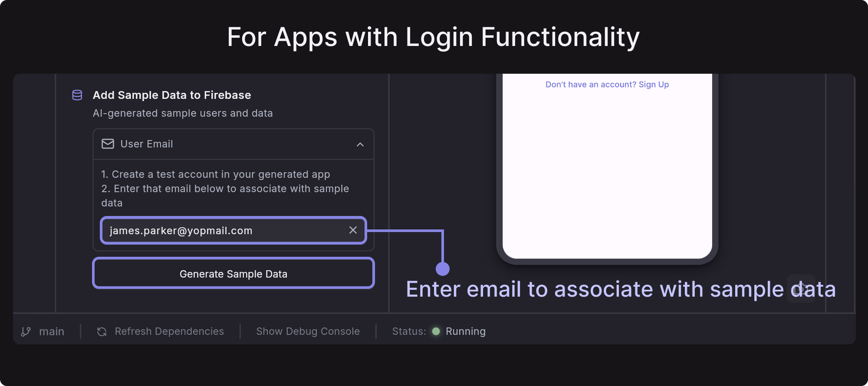This screenshot has width=868, height=386.
Task: Clear the email field with the X
Action: coord(353,230)
